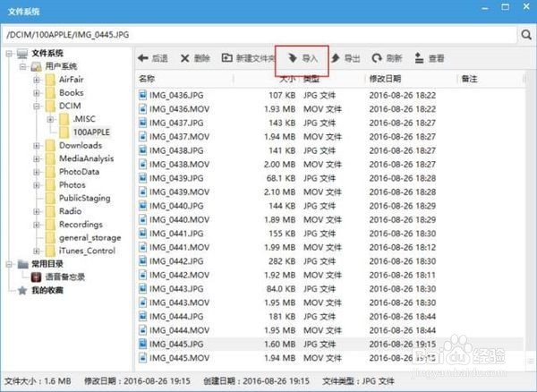Select file IMG_0436.MOV

tap(179, 109)
